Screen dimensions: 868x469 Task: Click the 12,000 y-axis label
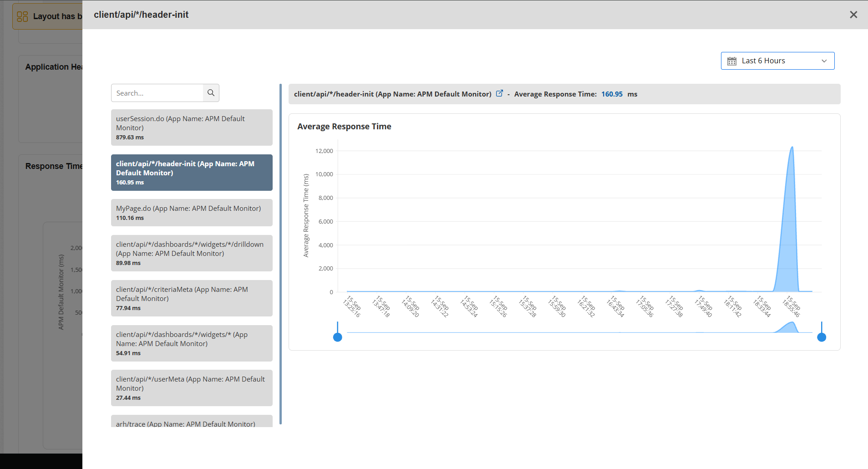324,151
